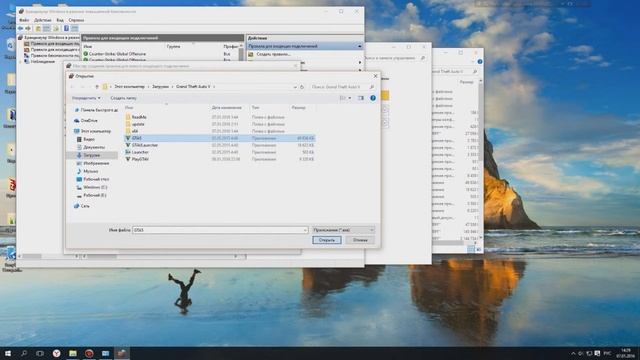Open File Explorer from the taskbar

point(73,353)
